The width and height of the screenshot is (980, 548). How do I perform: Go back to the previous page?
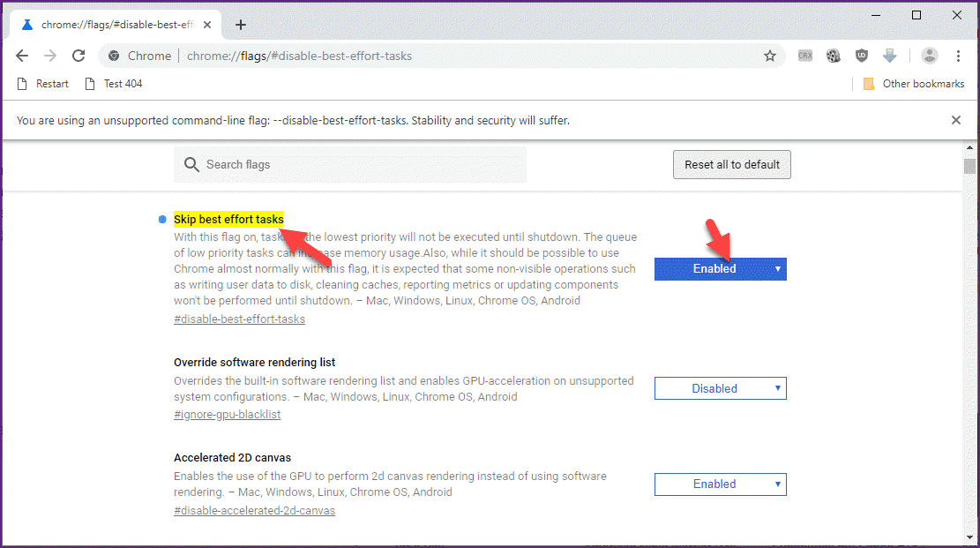[x=22, y=56]
